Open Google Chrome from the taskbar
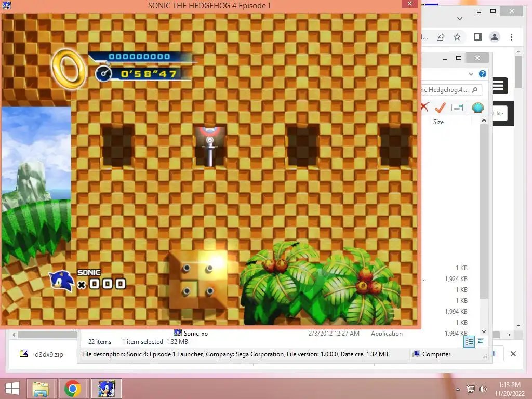 coord(73,389)
